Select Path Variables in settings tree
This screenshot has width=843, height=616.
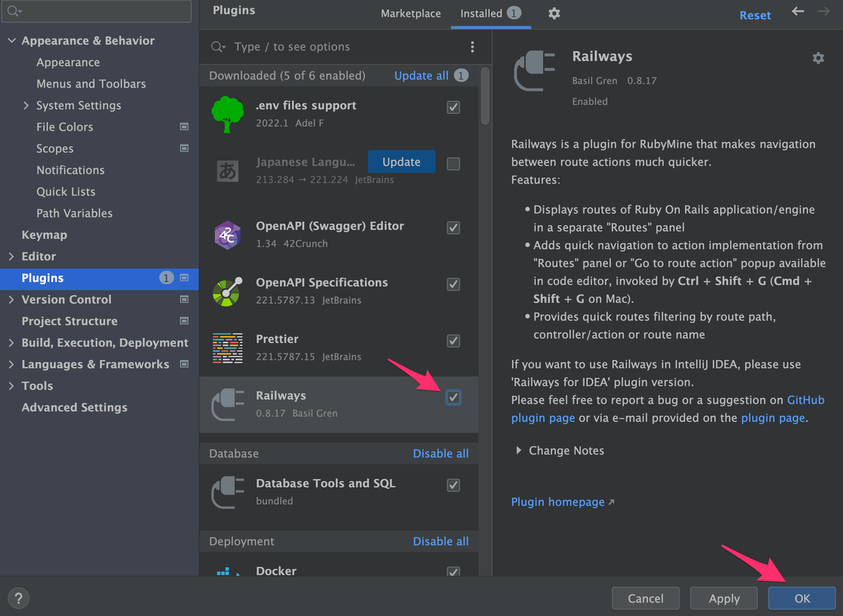pos(74,213)
